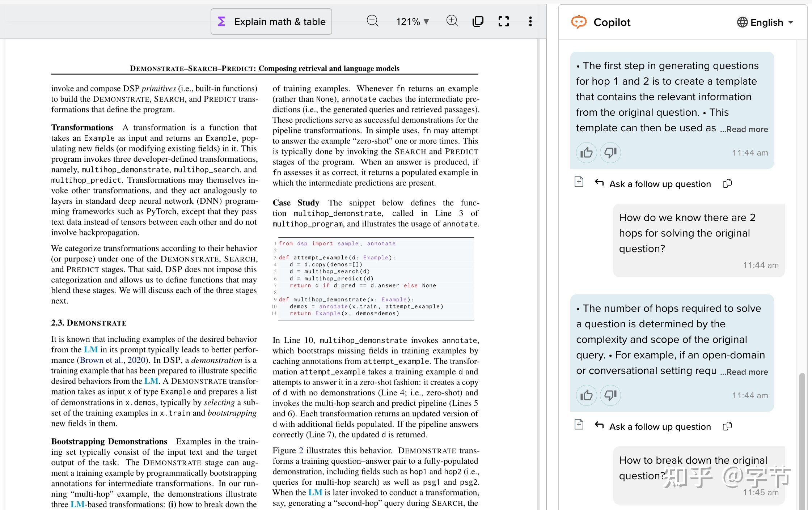Open the English language dropdown
Screen dimensions: 812x510
[765, 22]
